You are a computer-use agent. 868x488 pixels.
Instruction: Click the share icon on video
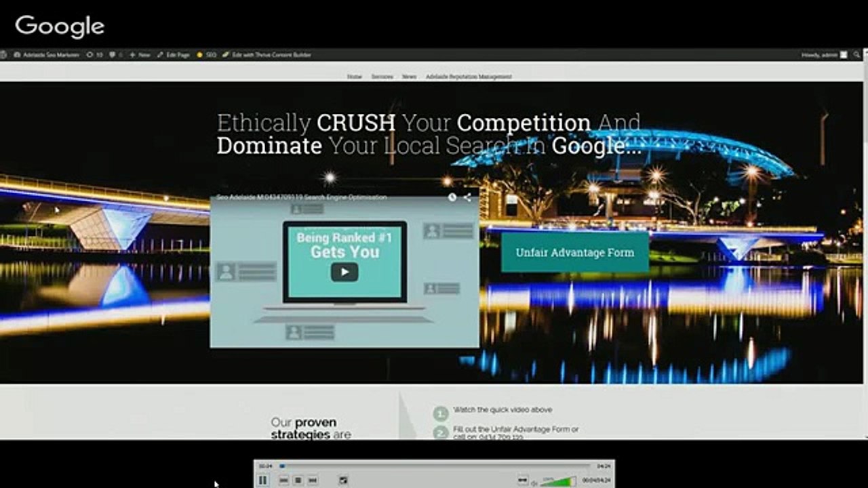467,197
